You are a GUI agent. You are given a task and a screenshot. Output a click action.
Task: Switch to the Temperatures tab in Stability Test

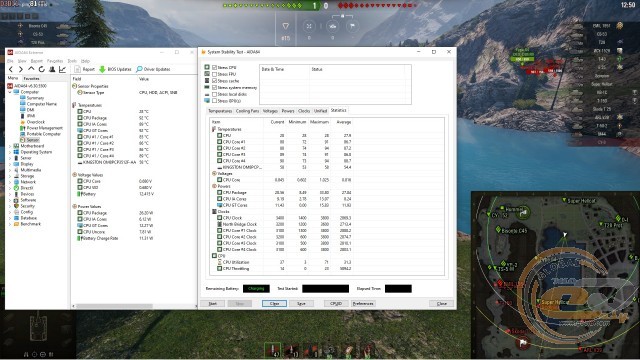[x=220, y=111]
